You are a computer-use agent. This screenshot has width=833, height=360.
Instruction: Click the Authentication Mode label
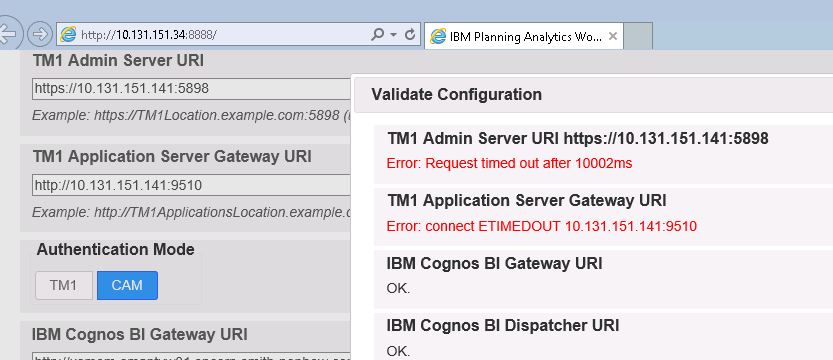click(x=115, y=250)
